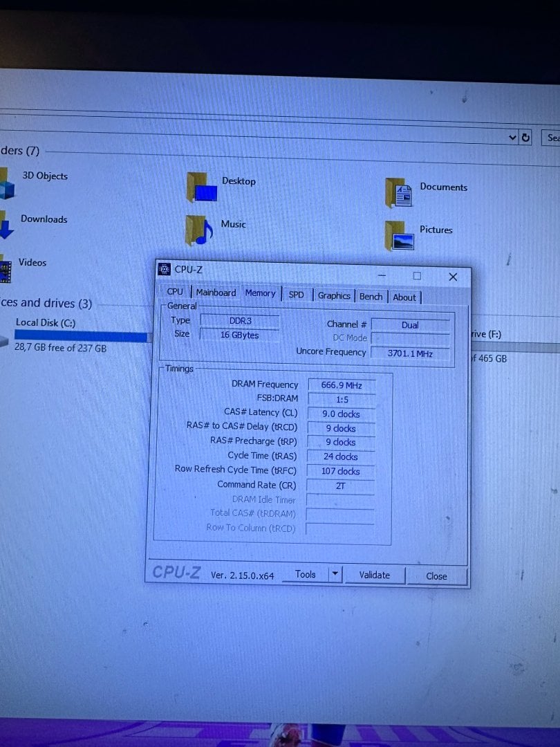Click the DDR3 memory type field
The image size is (560, 747).
(239, 321)
